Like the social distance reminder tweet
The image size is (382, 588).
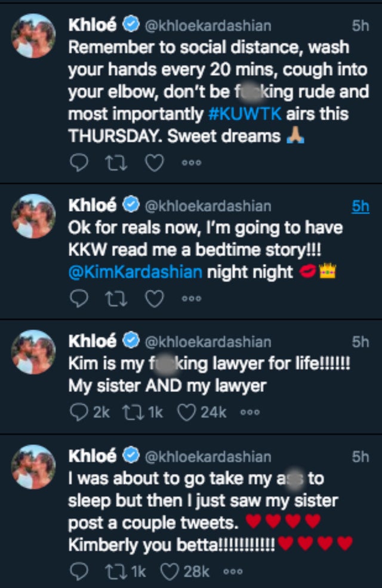[x=154, y=163]
